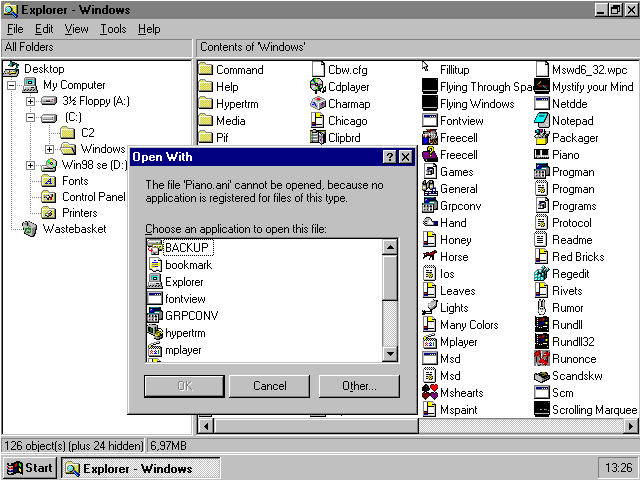This screenshot has height=480, width=640.
Task: Select the Horse cursor file icon
Action: tap(429, 257)
